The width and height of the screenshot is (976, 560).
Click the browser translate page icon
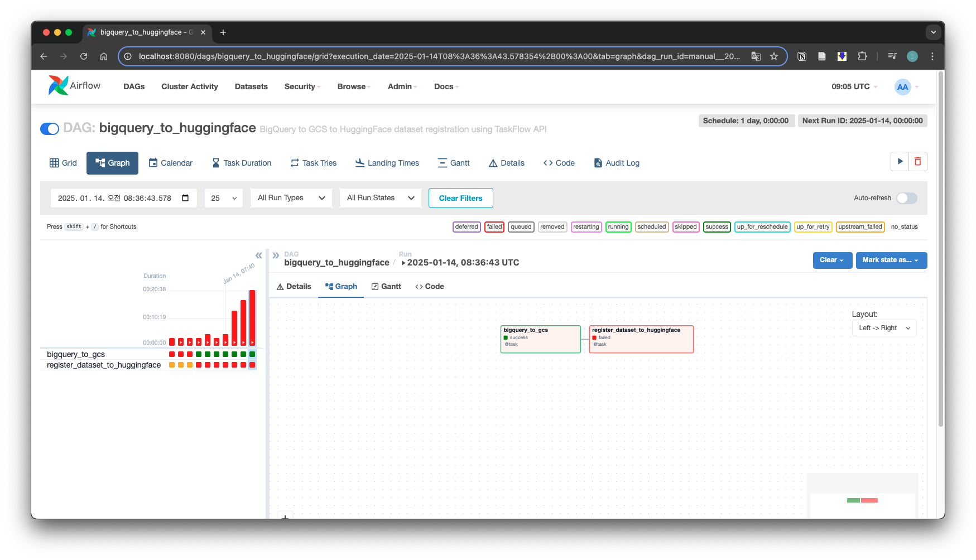tap(756, 56)
